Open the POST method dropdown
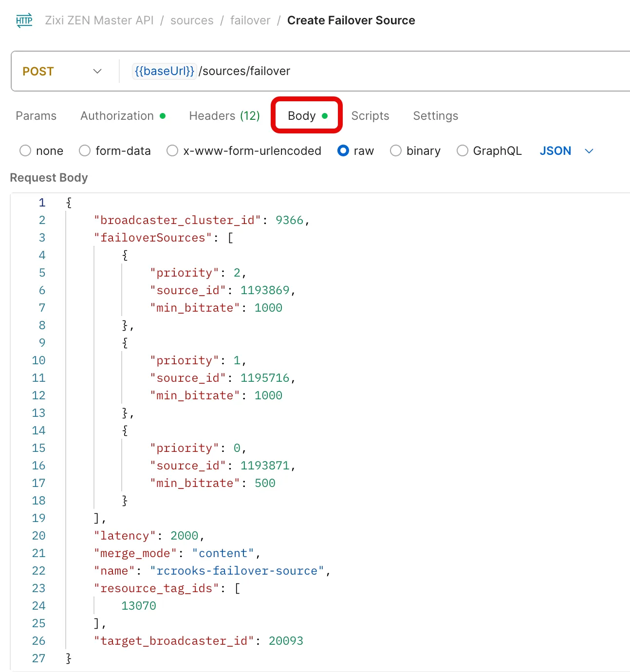This screenshot has height=672, width=630. [62, 71]
